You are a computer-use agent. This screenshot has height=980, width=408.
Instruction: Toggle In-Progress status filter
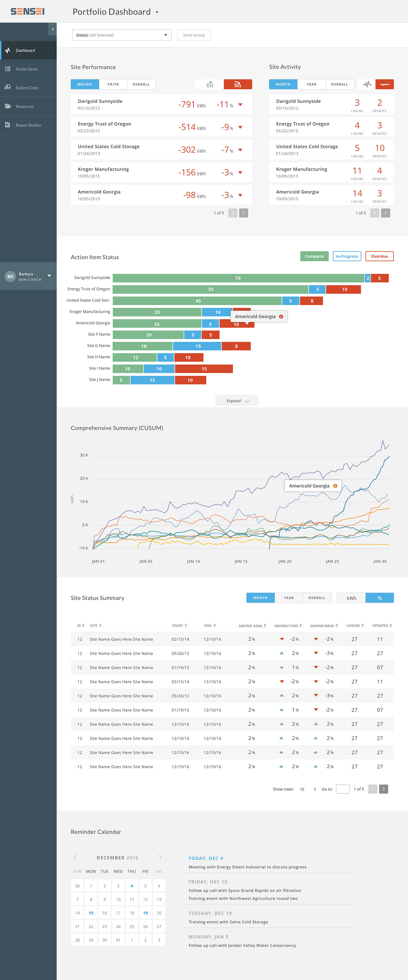tap(347, 256)
